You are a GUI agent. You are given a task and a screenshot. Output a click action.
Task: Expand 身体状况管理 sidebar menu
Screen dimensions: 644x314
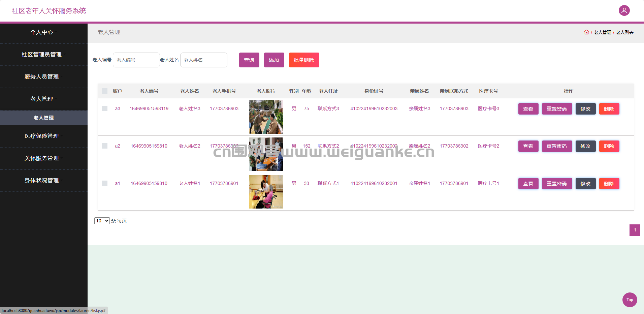coord(44,181)
